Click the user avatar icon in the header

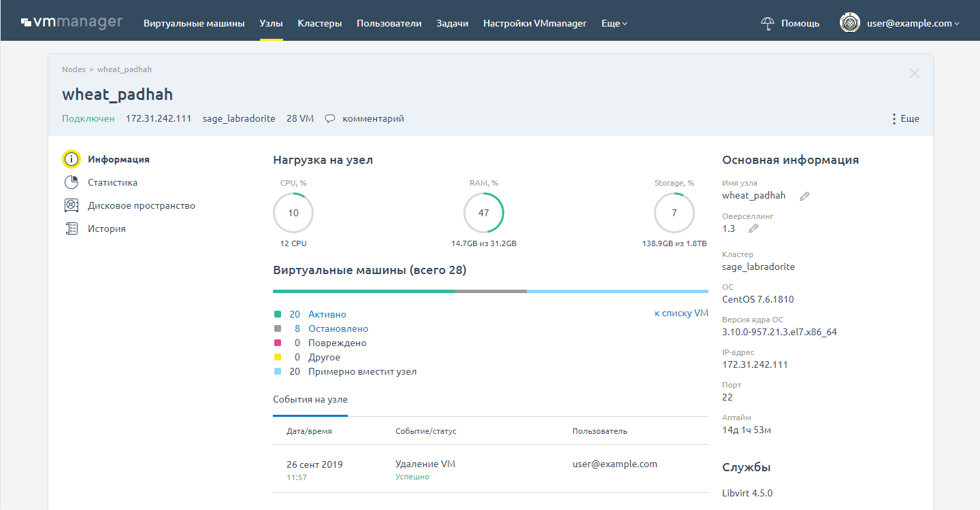coord(849,22)
